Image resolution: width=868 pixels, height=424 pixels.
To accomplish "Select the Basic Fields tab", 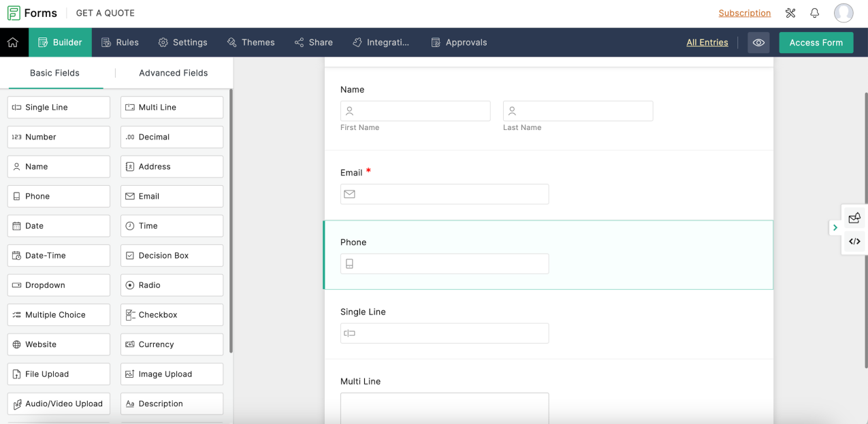I will pyautogui.click(x=54, y=73).
